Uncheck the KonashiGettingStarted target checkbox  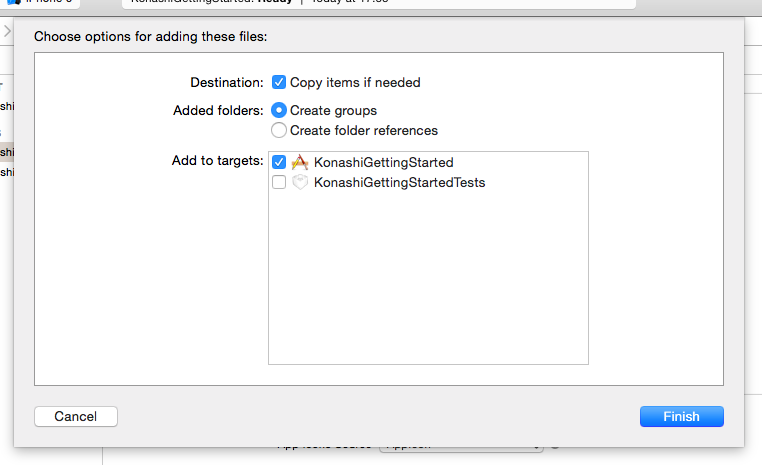tap(279, 162)
